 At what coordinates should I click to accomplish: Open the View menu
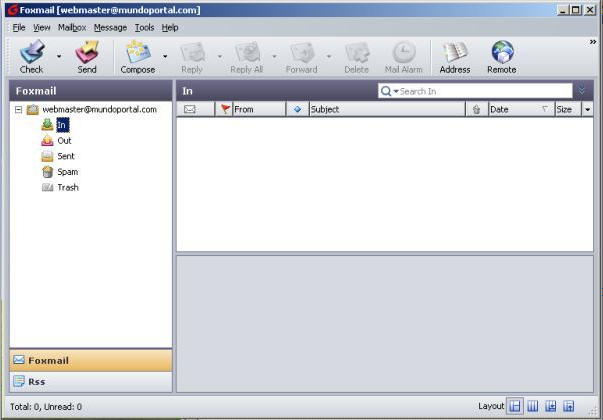pos(42,28)
